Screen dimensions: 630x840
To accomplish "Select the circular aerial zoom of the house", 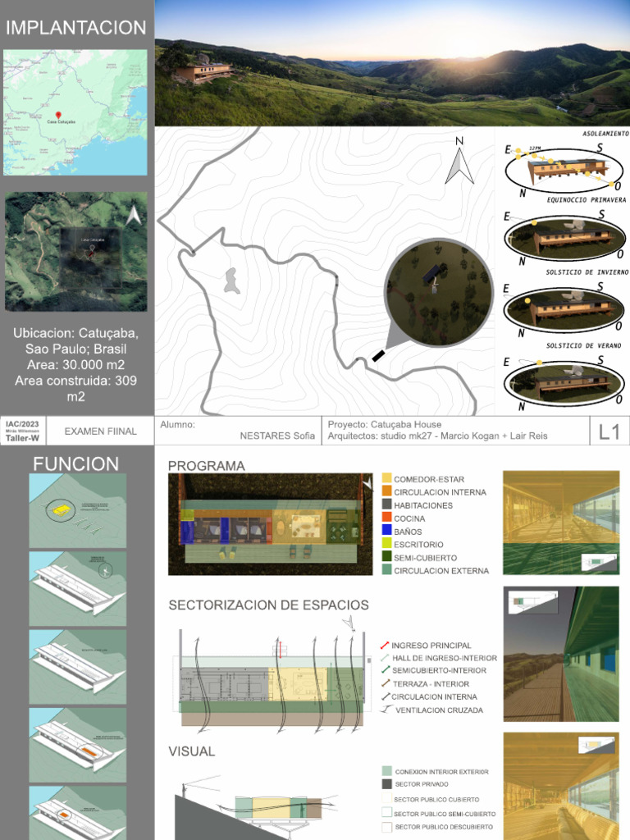I will (x=439, y=293).
